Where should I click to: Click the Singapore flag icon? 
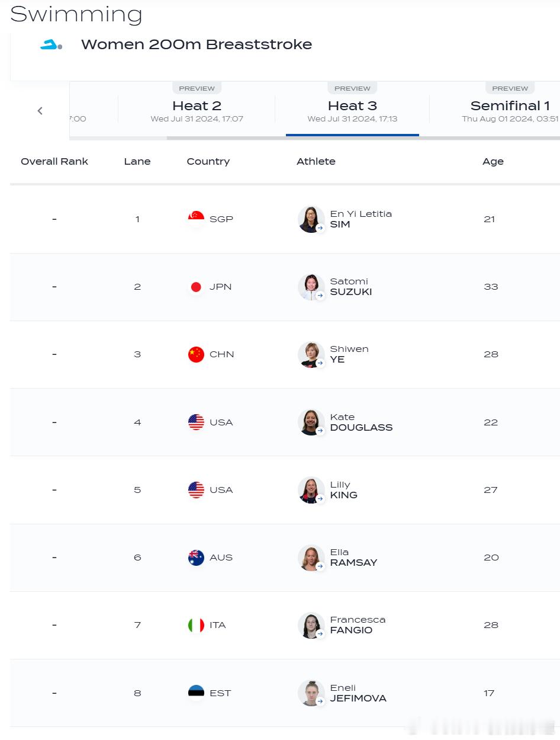click(x=196, y=219)
